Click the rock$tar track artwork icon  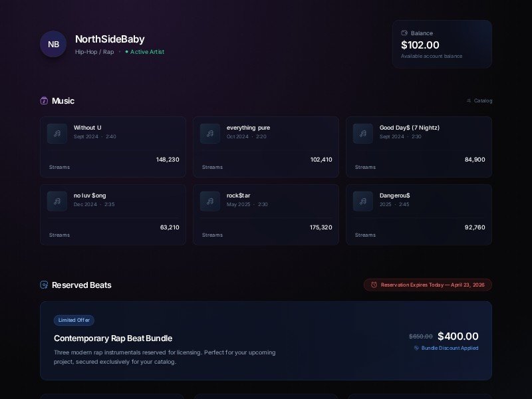pos(210,201)
